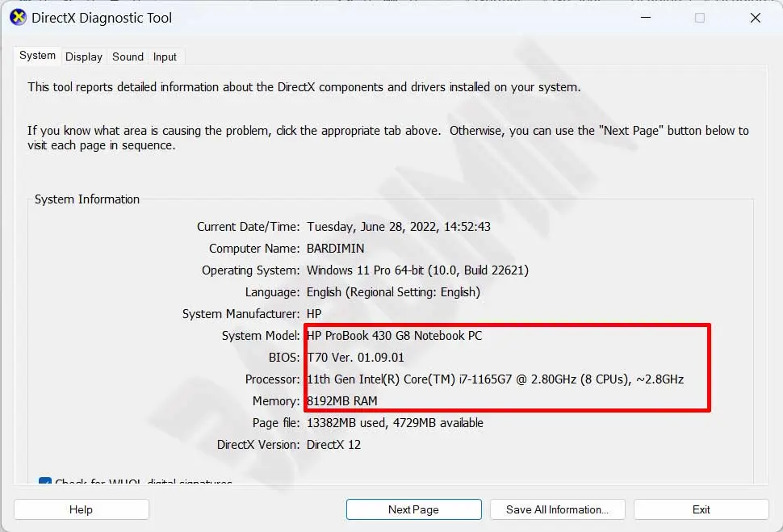Open the Display tab
Screen dimensions: 783x532
pyautogui.click(x=84, y=57)
